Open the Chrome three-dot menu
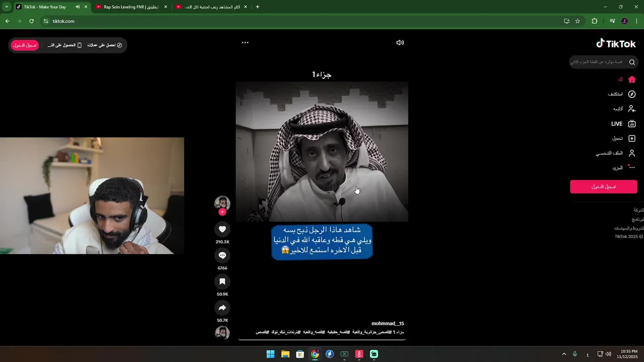Viewport: 644px width, 362px height. 637,21
